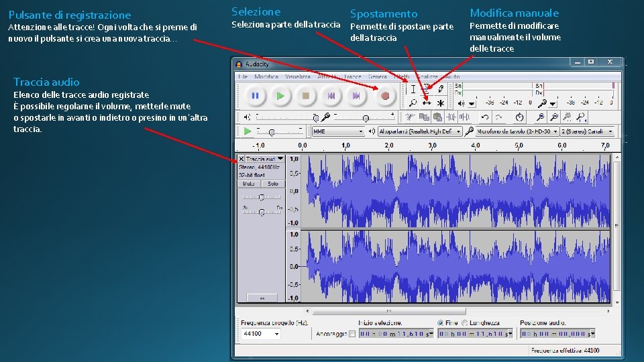Screen dimensions: 644x362
Task: Start playback with the big green Play button
Action: click(280, 96)
